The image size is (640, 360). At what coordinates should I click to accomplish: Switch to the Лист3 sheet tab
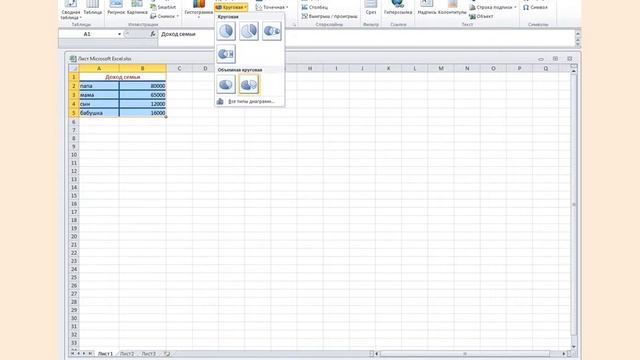[149, 353]
